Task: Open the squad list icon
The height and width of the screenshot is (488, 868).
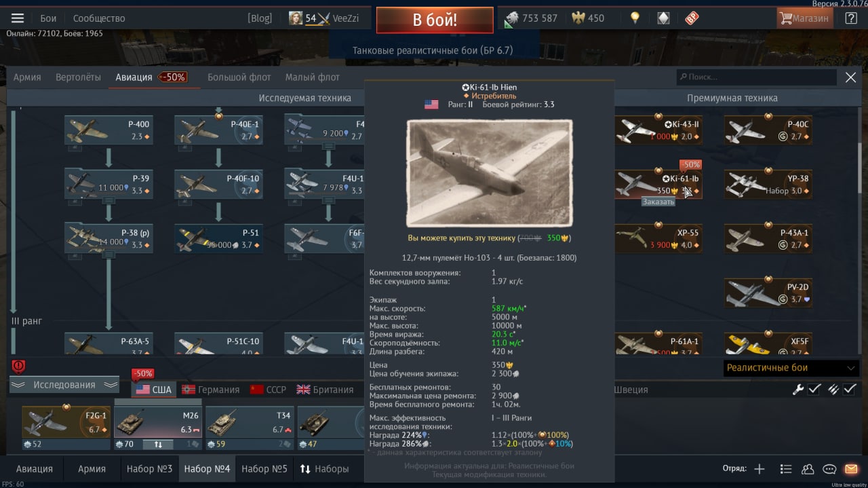Action: click(x=785, y=469)
